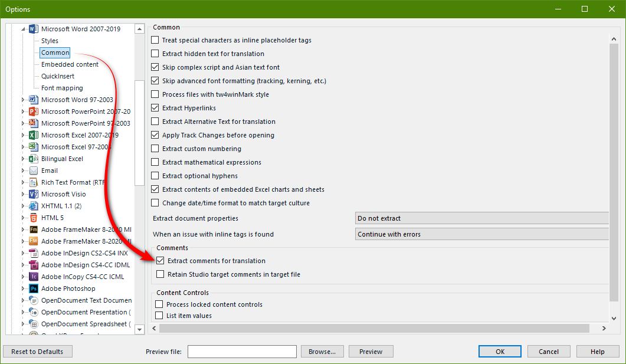Click the settings panel scroll right arrow
626x364 pixels.
click(x=604, y=328)
